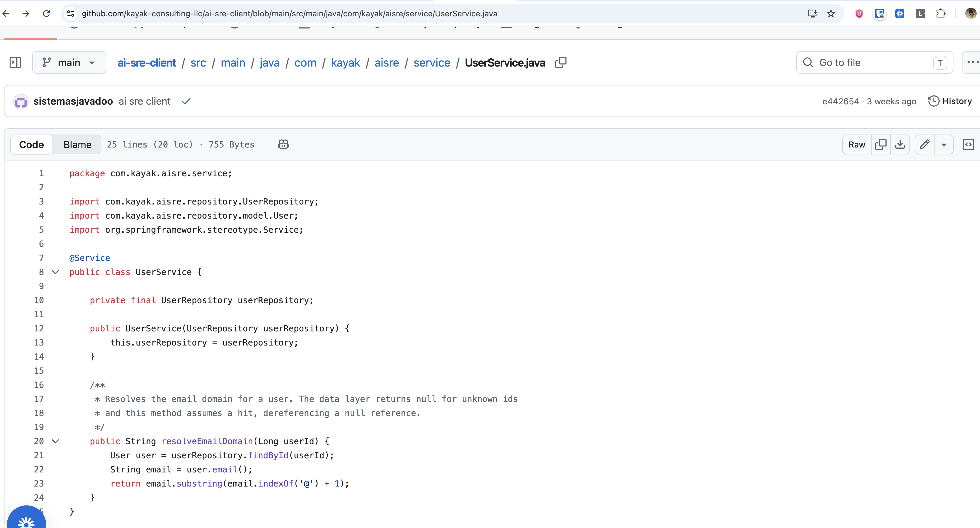
Task: Focus the Go to file search field
Action: 874,62
